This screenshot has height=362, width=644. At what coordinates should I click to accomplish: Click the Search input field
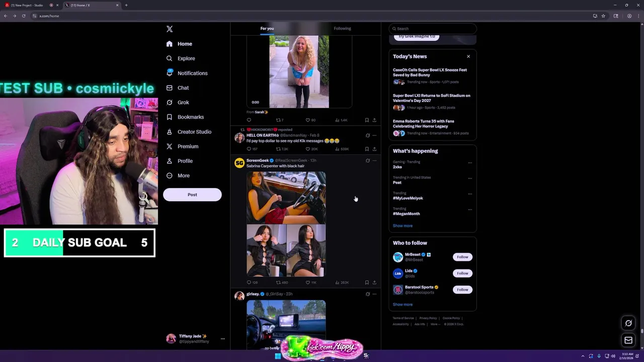(432, 29)
